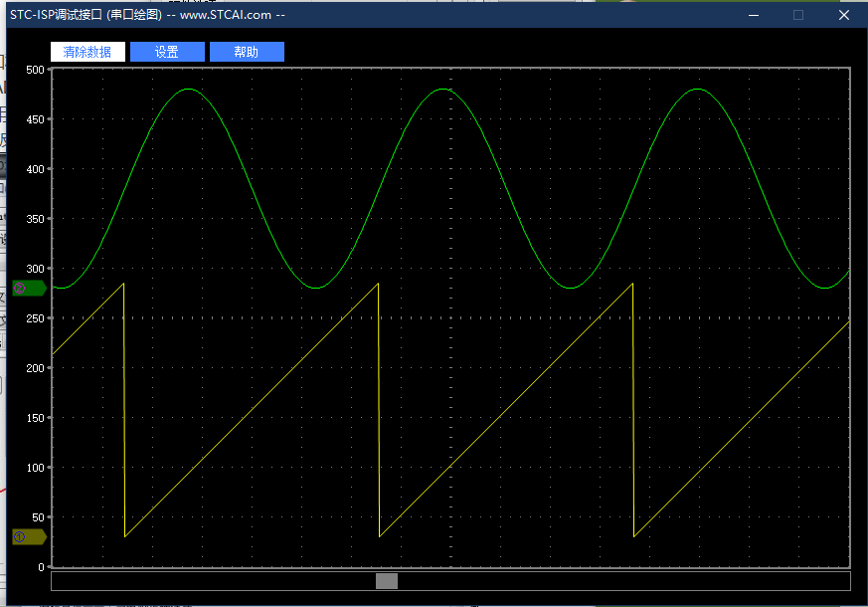Click the 50 axis label

(38, 517)
